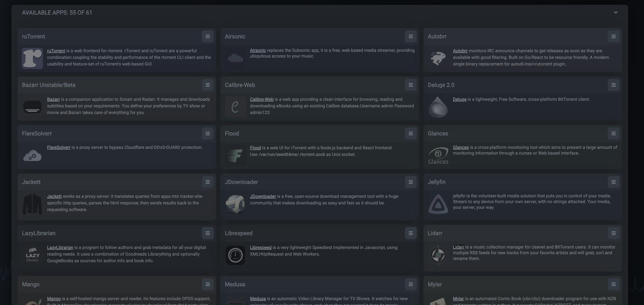644x305 pixels.
Task: Click the Jackett jacket icon
Action: [32, 204]
